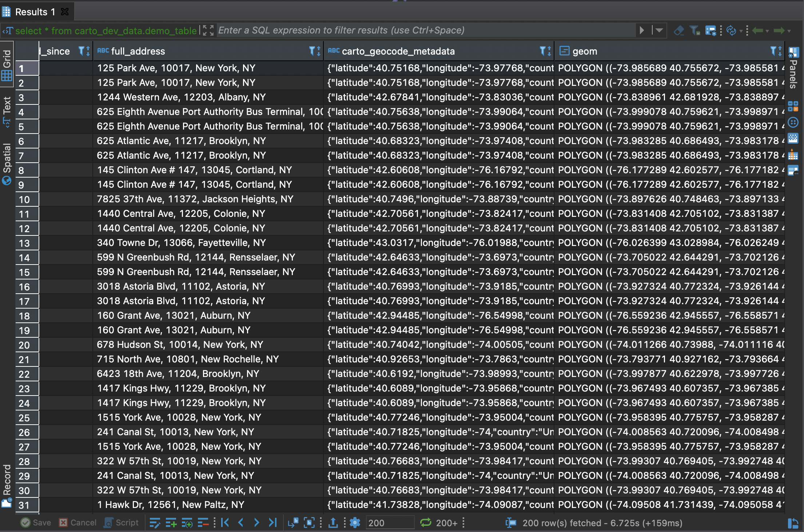Expand the auto-refresh dropdown arrow
The image size is (804, 532).
click(741, 31)
